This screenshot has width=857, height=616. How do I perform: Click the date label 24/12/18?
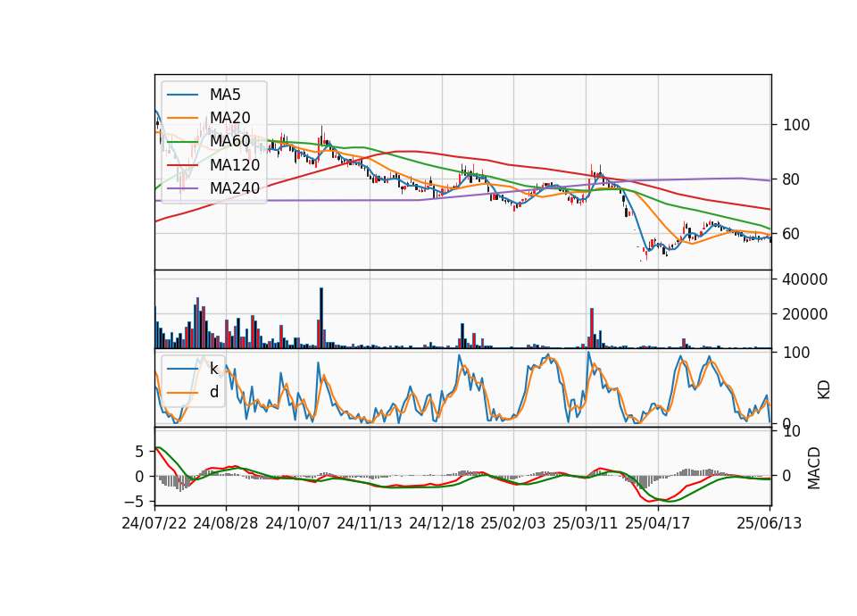coord(442,523)
